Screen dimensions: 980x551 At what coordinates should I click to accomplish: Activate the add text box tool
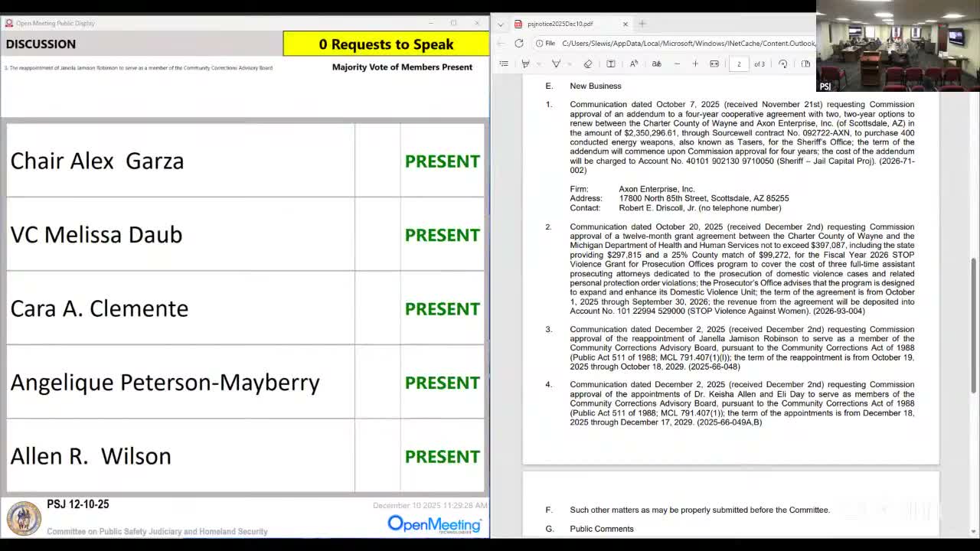click(x=611, y=64)
